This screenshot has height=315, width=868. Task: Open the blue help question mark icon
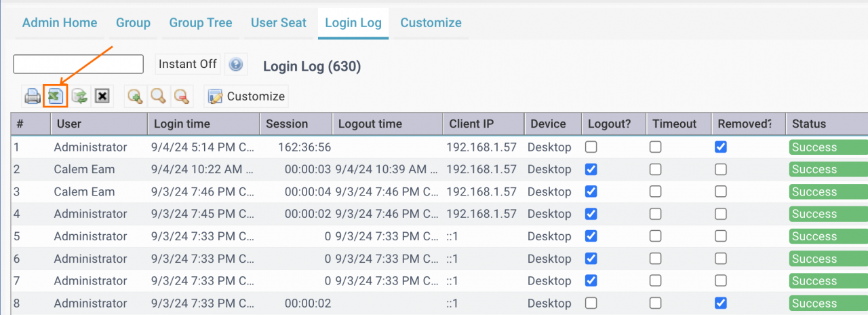(236, 64)
